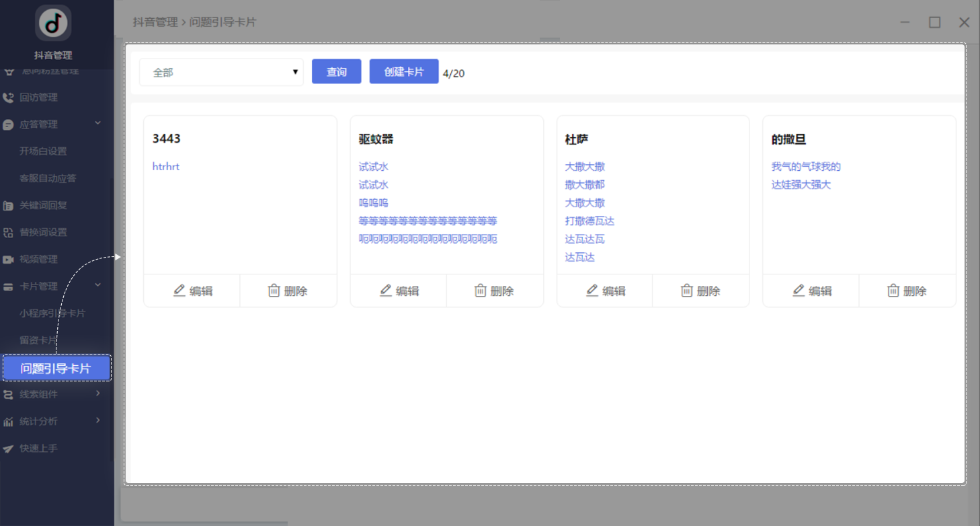Screen dimensions: 980x526
Task: Click the trash icon on 杜萨 card
Action: pos(687,291)
